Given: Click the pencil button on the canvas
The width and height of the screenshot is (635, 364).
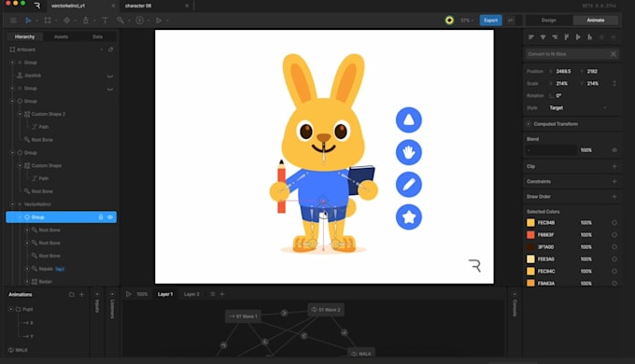Looking at the screenshot, I should (409, 185).
